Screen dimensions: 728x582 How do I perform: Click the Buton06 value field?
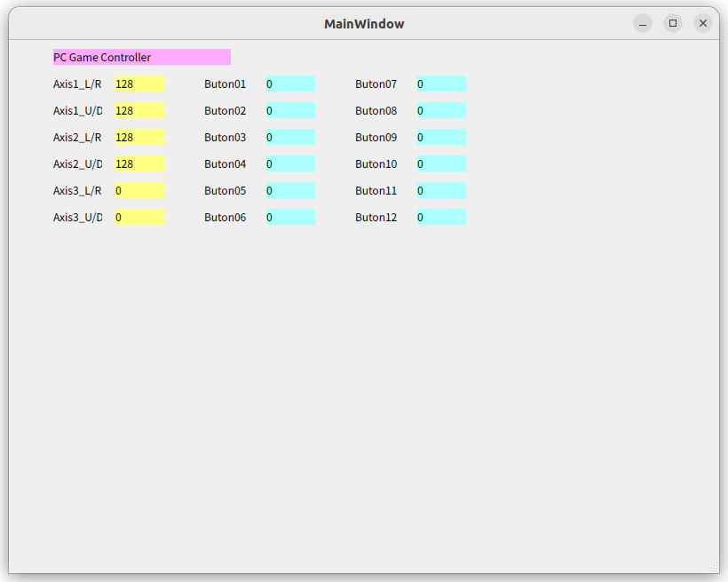click(289, 217)
